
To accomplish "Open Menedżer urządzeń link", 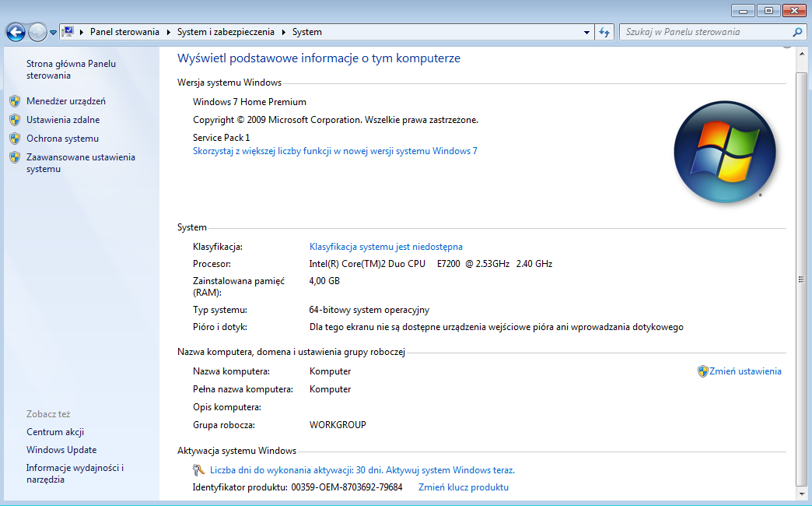I will (x=66, y=101).
